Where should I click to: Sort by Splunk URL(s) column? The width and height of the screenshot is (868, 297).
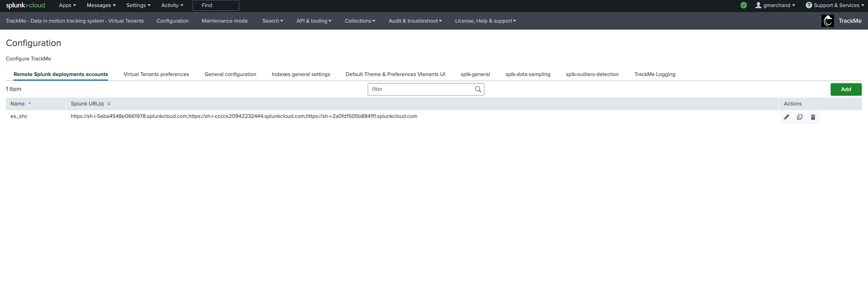(87, 104)
